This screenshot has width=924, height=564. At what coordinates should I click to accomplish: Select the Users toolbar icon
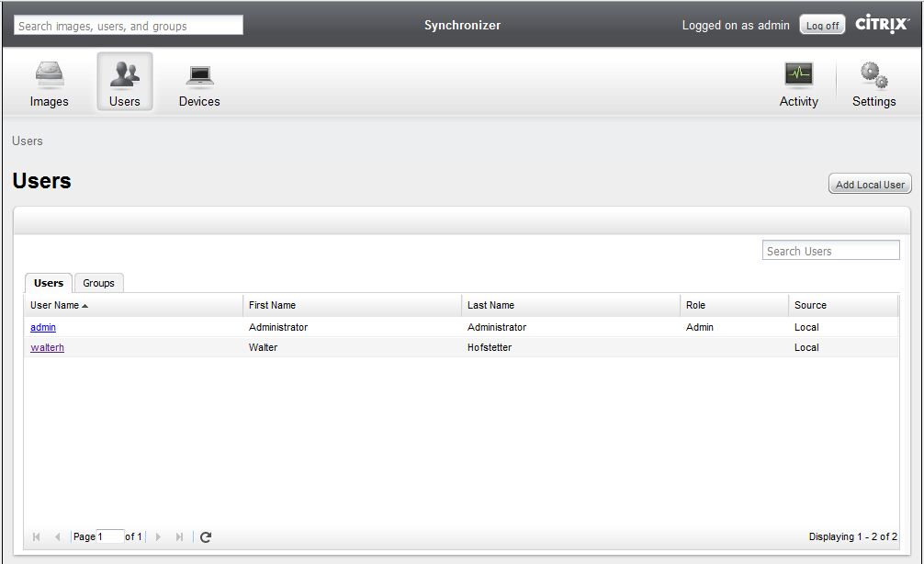click(124, 75)
